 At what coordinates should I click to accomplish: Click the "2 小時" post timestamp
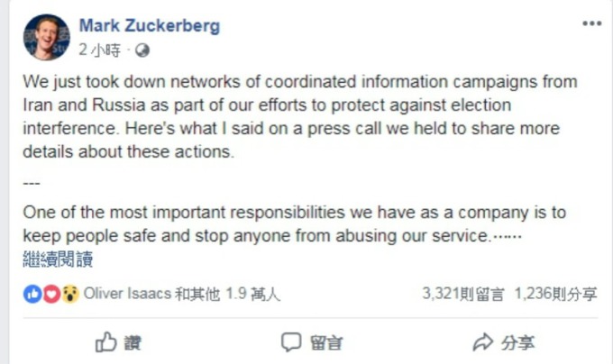coord(99,50)
